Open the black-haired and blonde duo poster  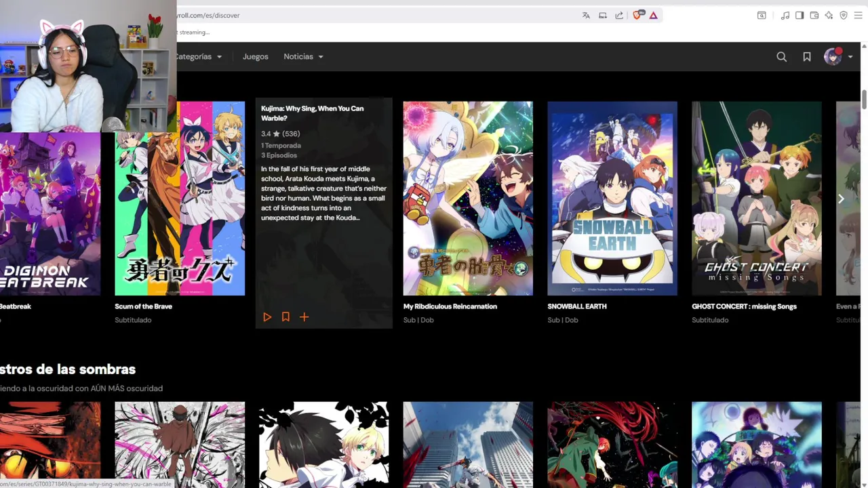324,445
